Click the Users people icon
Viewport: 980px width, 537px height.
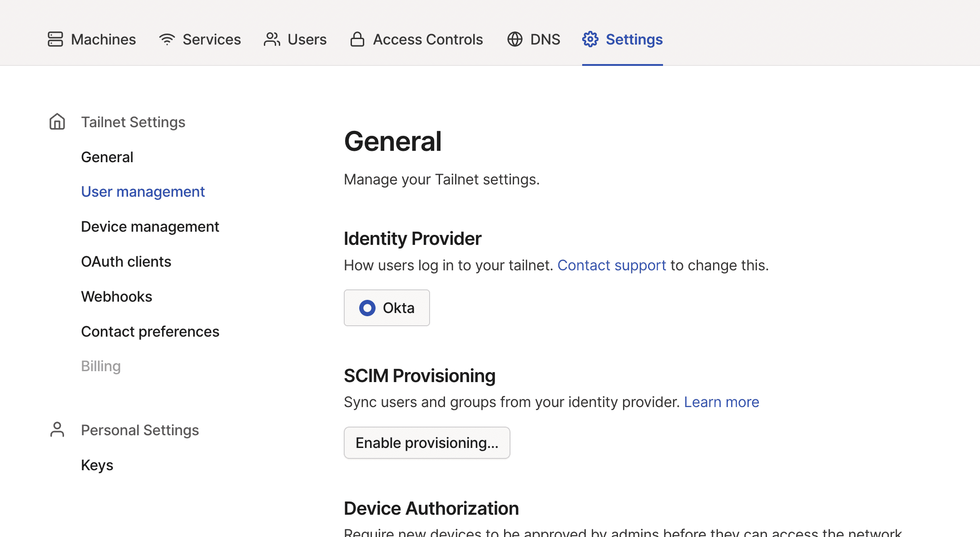coord(272,39)
